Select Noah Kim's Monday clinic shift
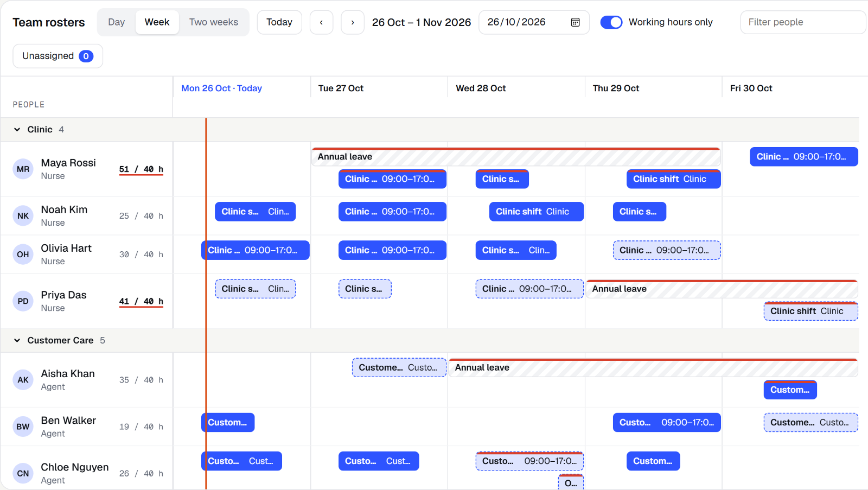 point(256,212)
